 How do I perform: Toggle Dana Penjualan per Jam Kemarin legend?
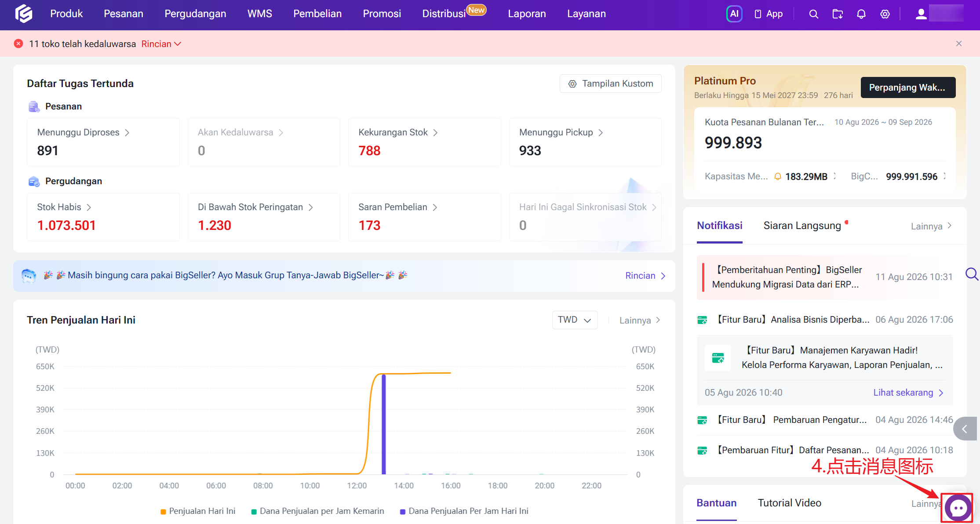pyautogui.click(x=317, y=511)
